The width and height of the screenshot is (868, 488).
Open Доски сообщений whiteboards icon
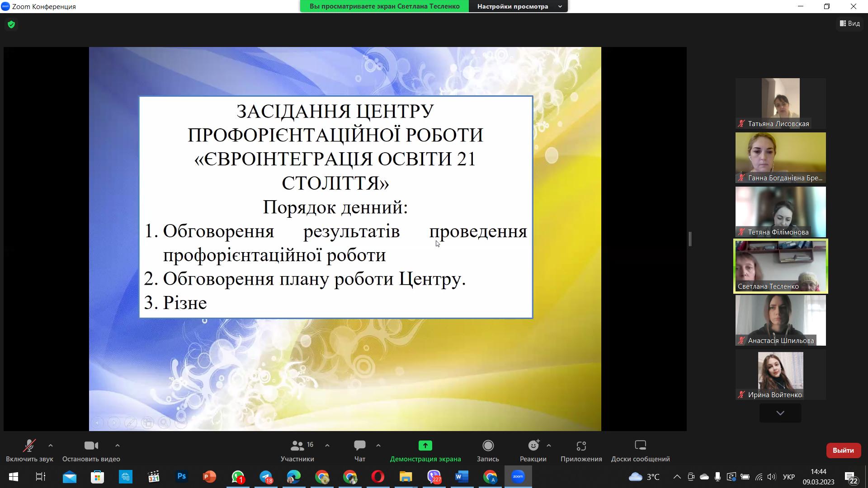click(x=640, y=446)
